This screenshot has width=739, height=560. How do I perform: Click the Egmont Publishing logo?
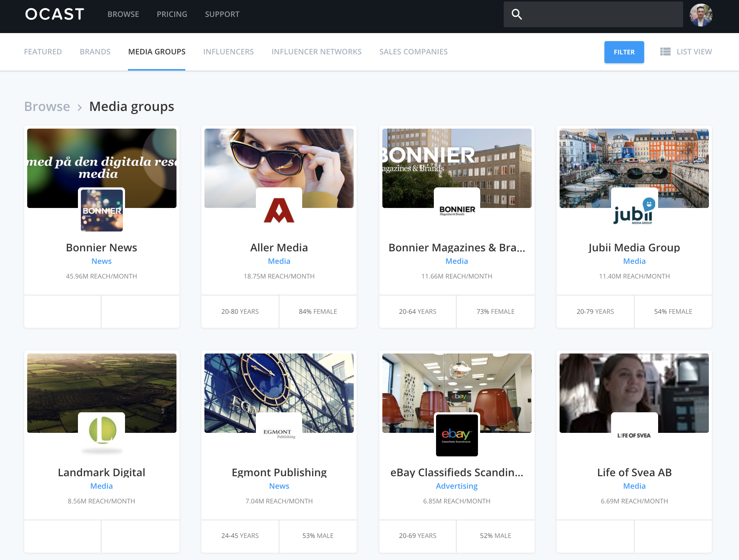coord(279,433)
